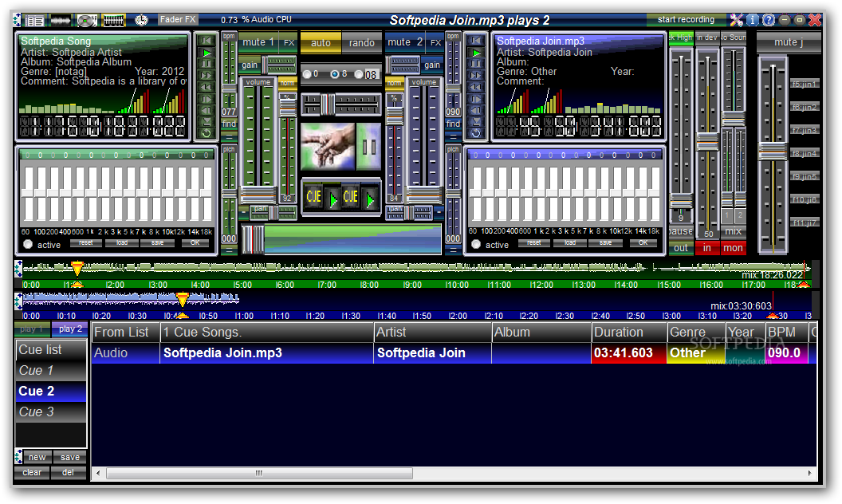The image size is (842, 504).
Task: Click deck 1 skip-to-start transport button
Action: (207, 41)
